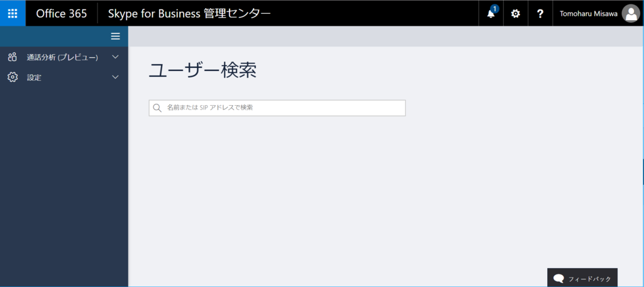
Task: Click the 設定 gear icon in the sidebar
Action: (13, 77)
